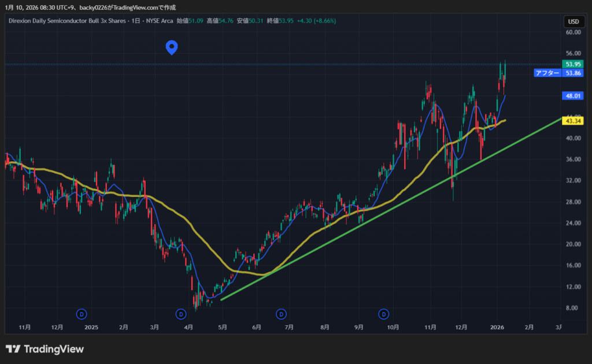Click the 2025 label on time axis

(x=91, y=327)
